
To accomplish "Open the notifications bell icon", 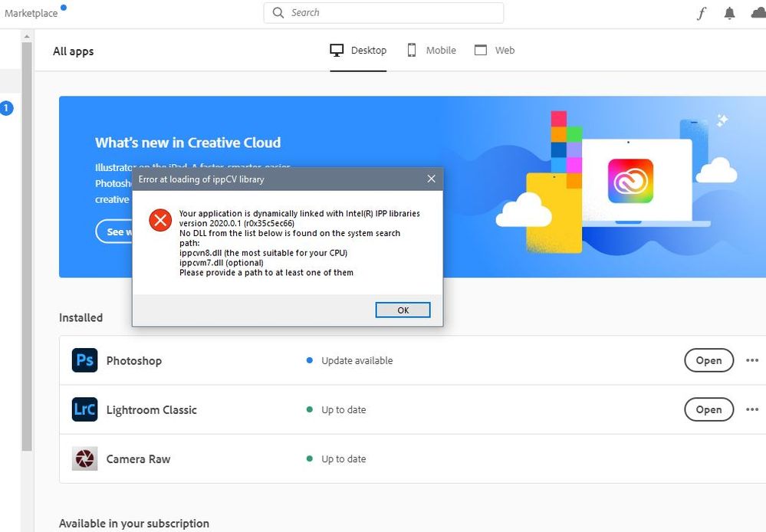I will click(729, 13).
